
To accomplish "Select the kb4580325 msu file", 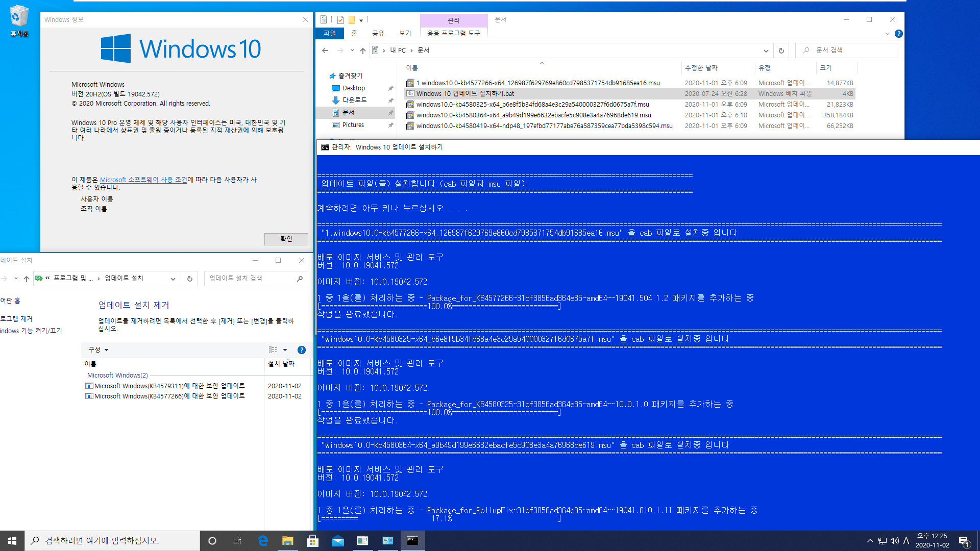I will [x=532, y=105].
